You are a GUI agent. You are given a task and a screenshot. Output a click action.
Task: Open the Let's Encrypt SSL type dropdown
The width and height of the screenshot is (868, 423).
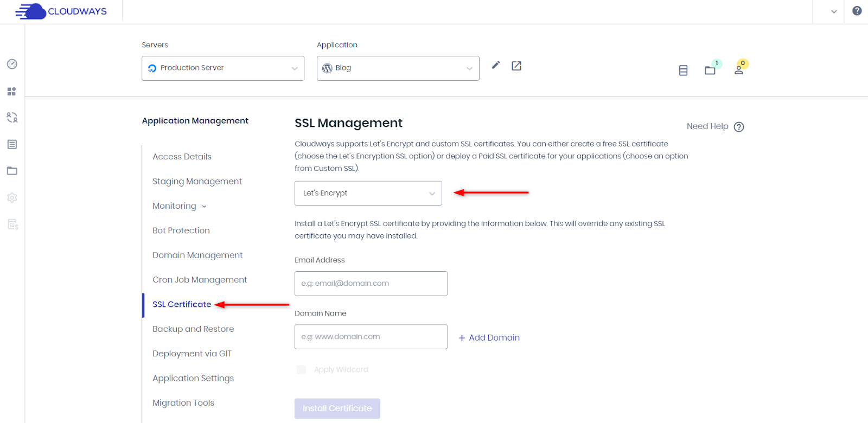(x=368, y=193)
